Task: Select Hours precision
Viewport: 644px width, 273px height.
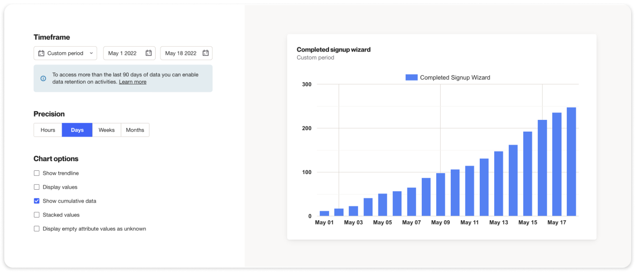Action: 48,130
